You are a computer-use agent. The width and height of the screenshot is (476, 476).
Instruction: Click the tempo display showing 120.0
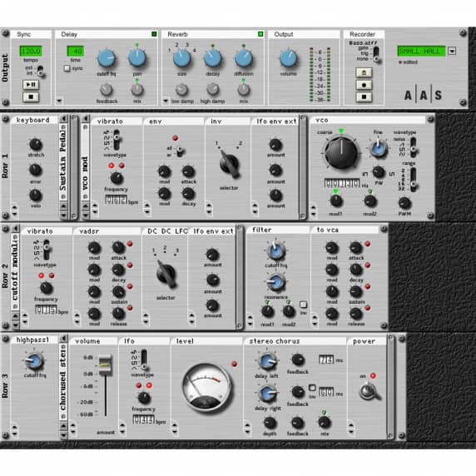pyautogui.click(x=30, y=51)
